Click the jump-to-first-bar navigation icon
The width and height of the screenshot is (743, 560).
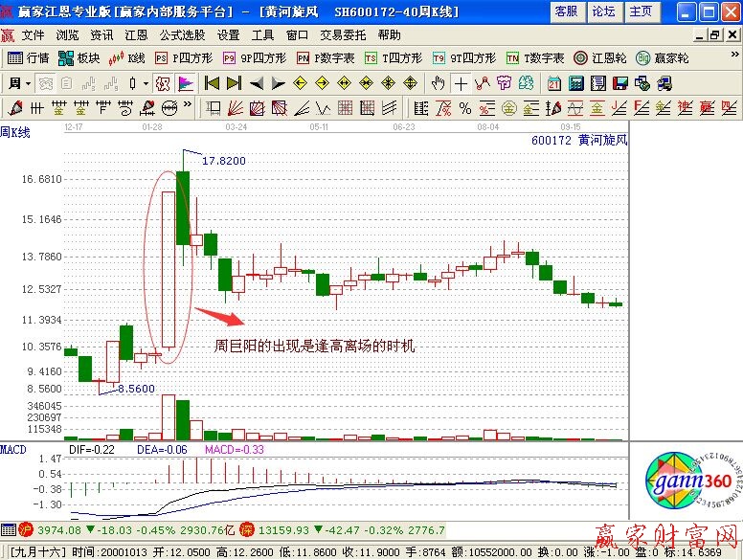213,83
